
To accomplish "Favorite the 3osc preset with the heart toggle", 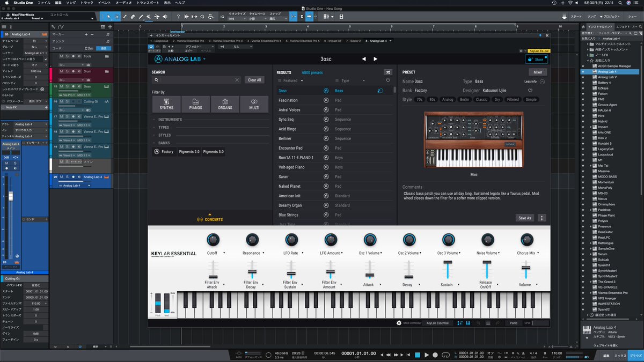I will (x=530, y=91).
